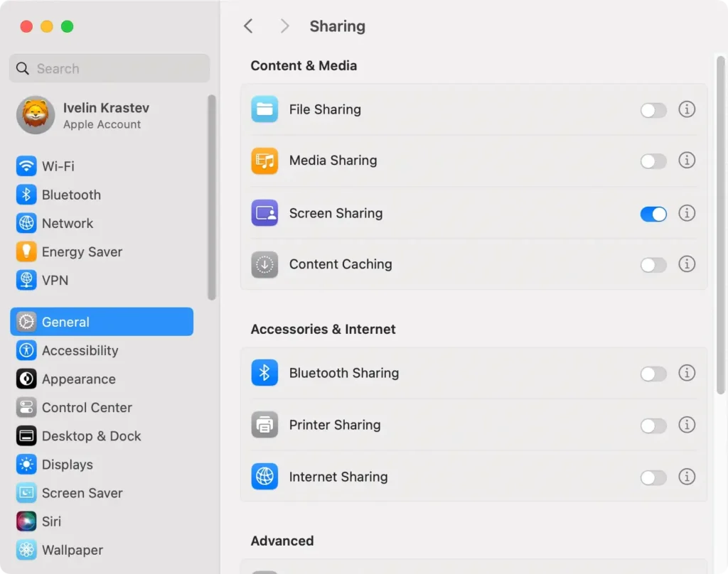728x574 pixels.
Task: Click the Media Sharing music icon
Action: coord(264,161)
